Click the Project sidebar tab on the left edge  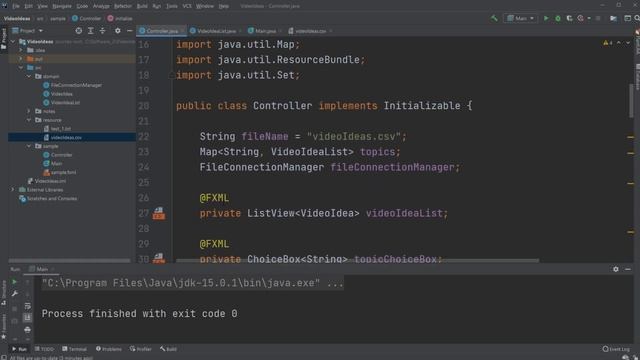point(4,39)
